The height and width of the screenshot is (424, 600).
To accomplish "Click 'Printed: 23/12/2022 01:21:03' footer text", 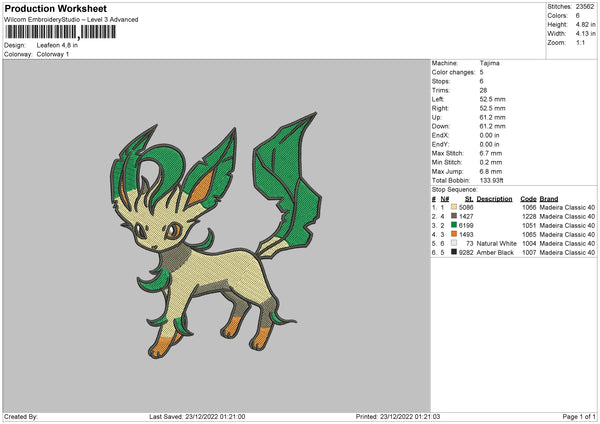I will coord(398,416).
